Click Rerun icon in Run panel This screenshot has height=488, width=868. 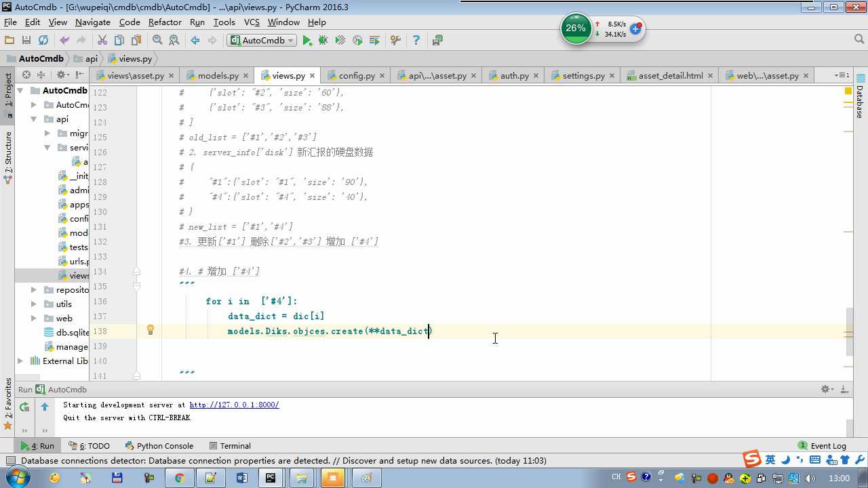coord(24,407)
